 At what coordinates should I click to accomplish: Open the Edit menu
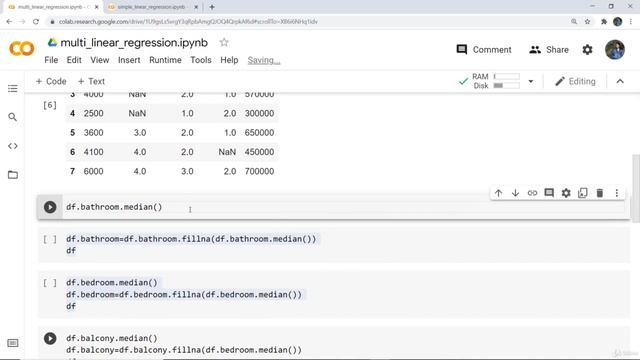pyautogui.click(x=74, y=60)
